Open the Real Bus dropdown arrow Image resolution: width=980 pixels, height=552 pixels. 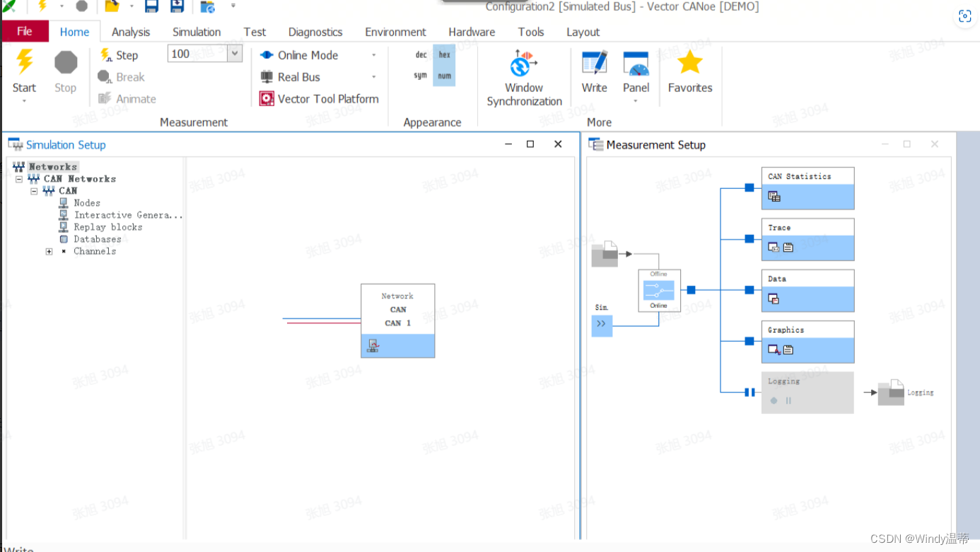point(374,77)
